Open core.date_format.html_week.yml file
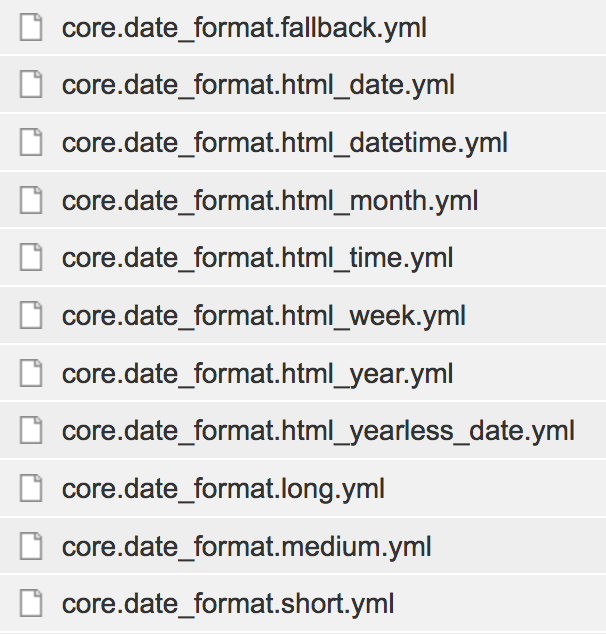 264,317
